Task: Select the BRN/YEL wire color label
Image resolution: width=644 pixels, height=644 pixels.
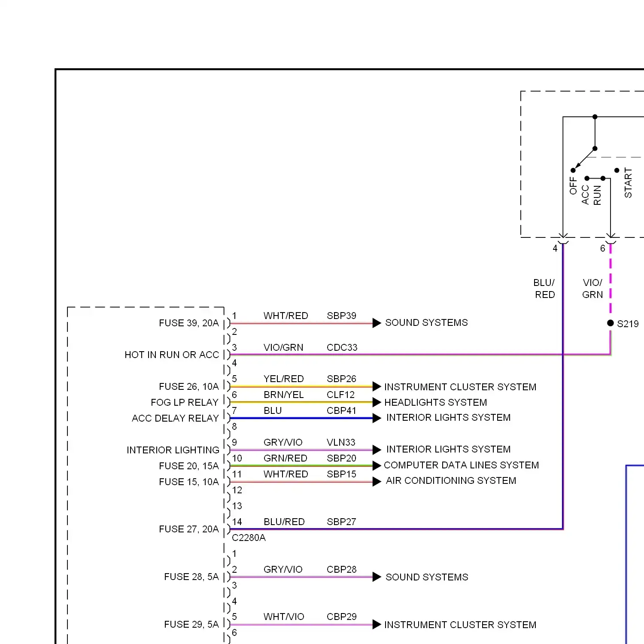Action: (284, 395)
